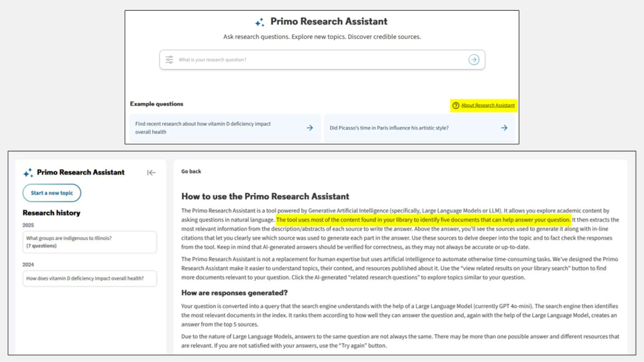Submit the research question with the arrow button
644x362 pixels.
474,60
